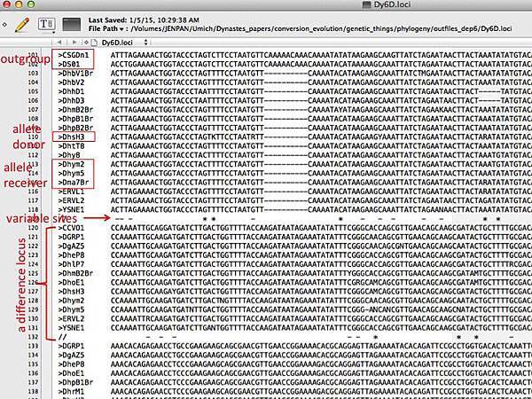The width and height of the screenshot is (532, 399).
Task: Click the previous document back arrow
Action: (59, 43)
